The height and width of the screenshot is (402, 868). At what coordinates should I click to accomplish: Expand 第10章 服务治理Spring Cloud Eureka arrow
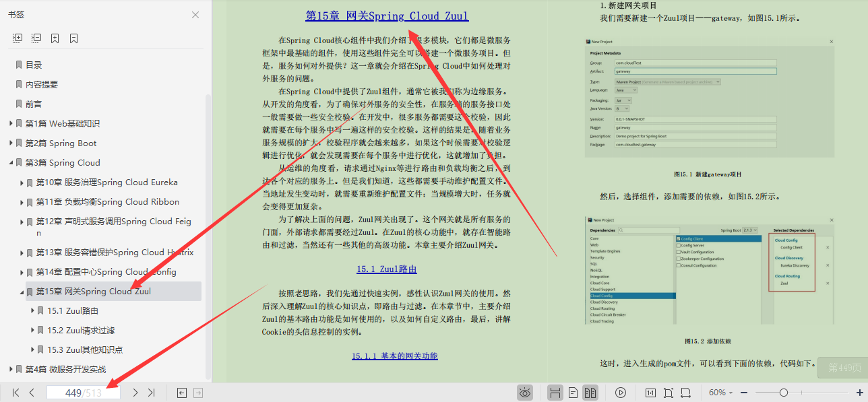(22, 182)
